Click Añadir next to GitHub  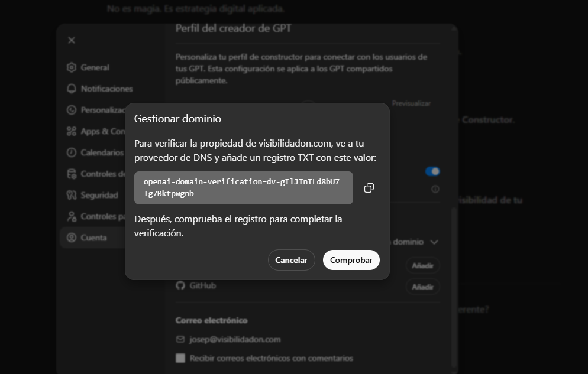tap(422, 287)
